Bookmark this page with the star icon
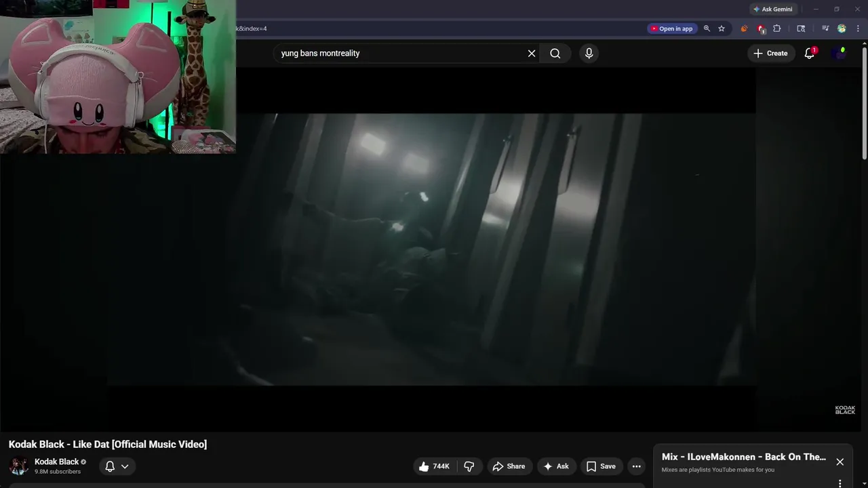This screenshot has width=868, height=488. click(722, 28)
